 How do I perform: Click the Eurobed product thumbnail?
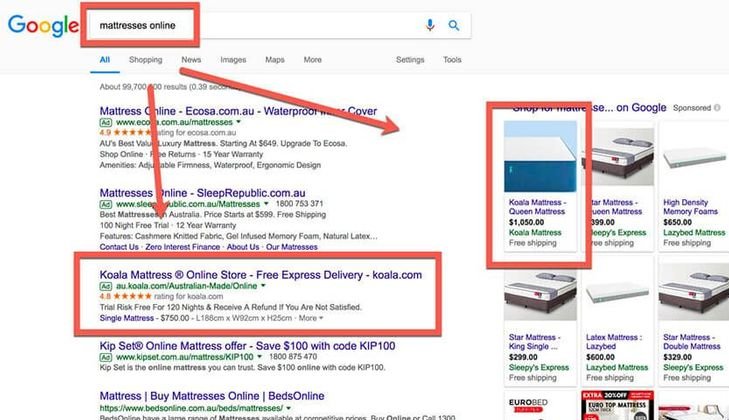(540, 406)
